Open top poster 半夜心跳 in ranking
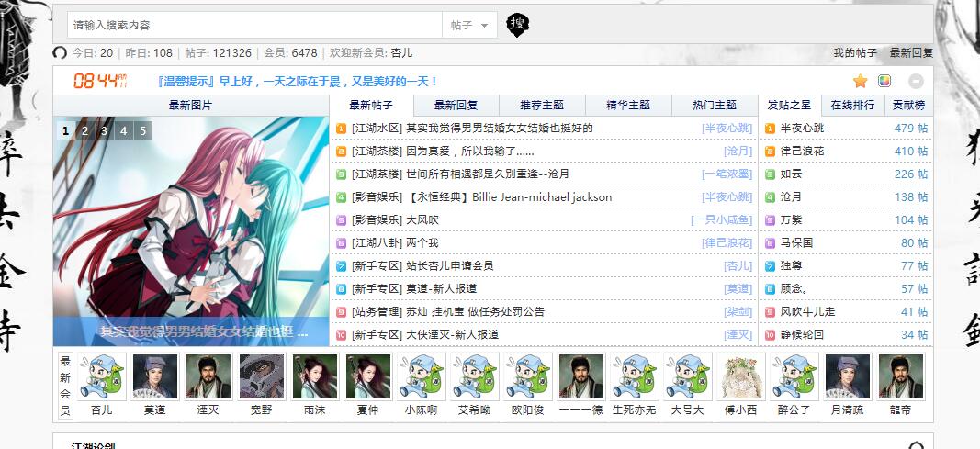Viewport: 980px width, 449px height. 802,128
